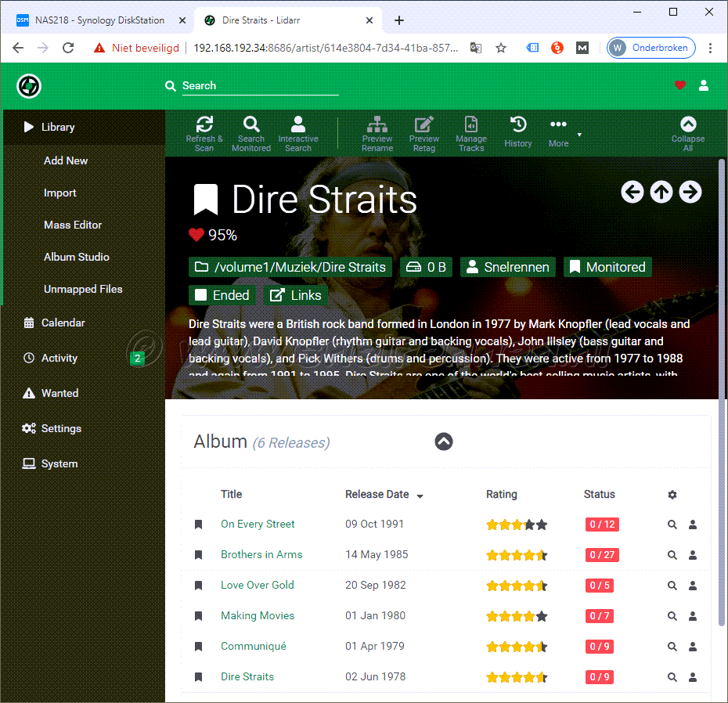The image size is (728, 703).
Task: Go up to artist index arrow
Action: click(661, 192)
